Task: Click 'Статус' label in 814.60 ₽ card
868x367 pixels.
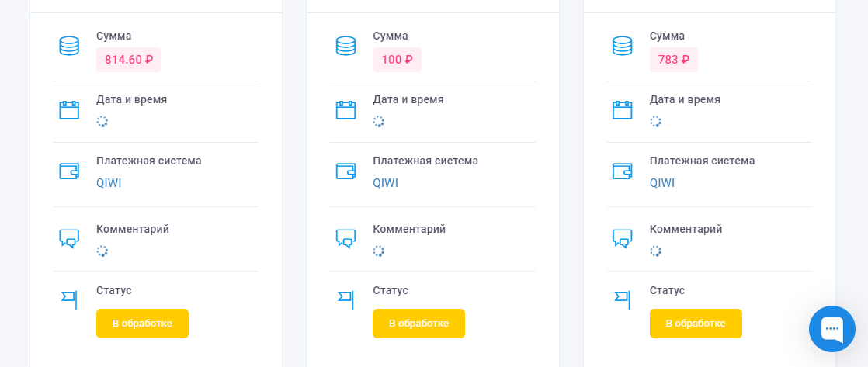Action: pyautogui.click(x=114, y=291)
